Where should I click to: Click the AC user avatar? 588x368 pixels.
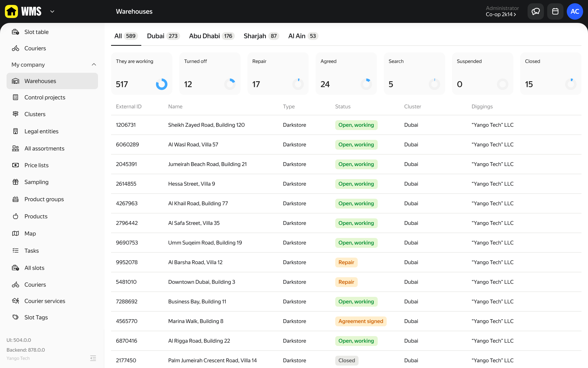pos(575,11)
